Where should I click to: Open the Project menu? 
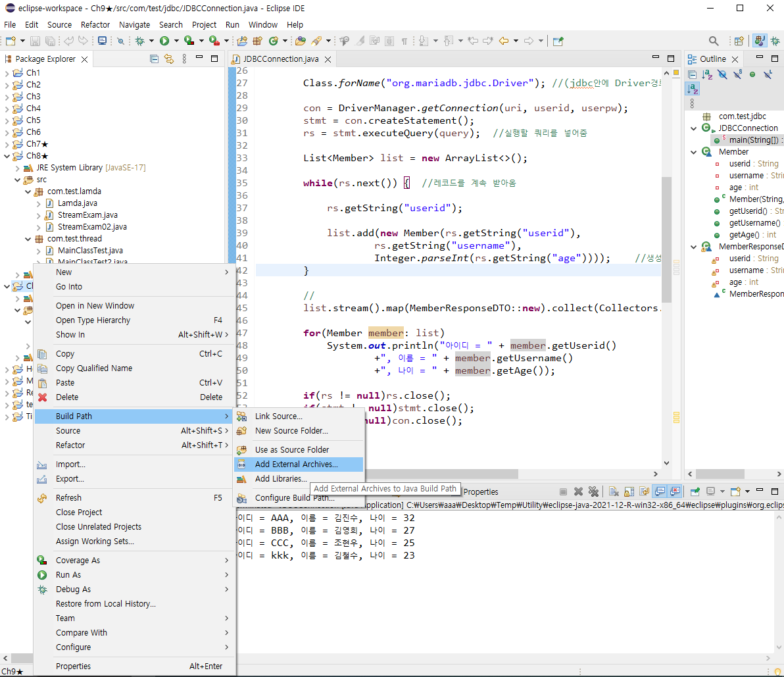tap(204, 24)
